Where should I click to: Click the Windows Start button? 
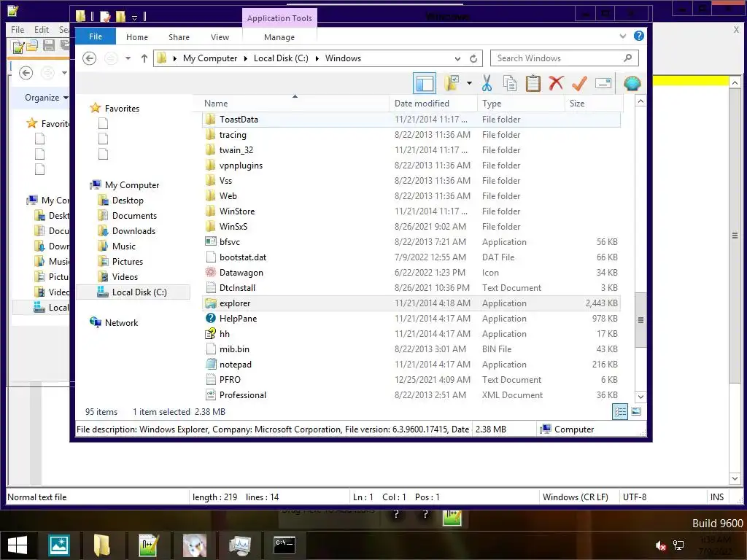pos(18,545)
